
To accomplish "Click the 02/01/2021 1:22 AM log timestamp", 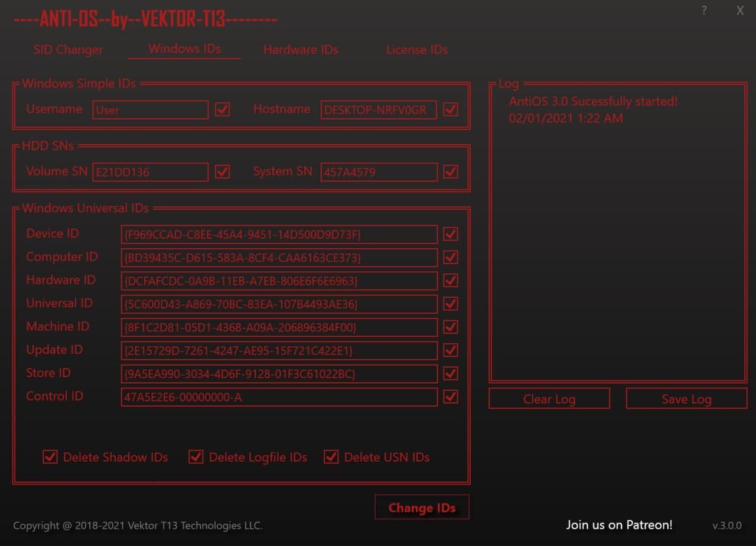I will tap(566, 118).
